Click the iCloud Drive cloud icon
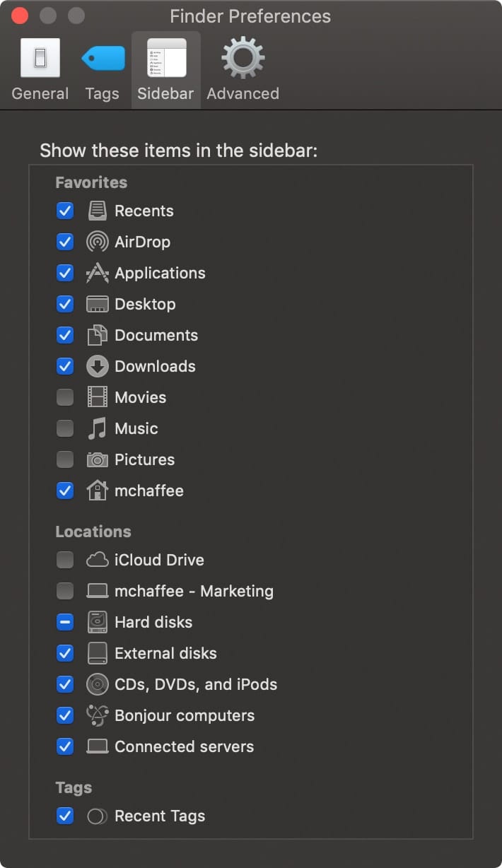The image size is (502, 868). coord(97,560)
